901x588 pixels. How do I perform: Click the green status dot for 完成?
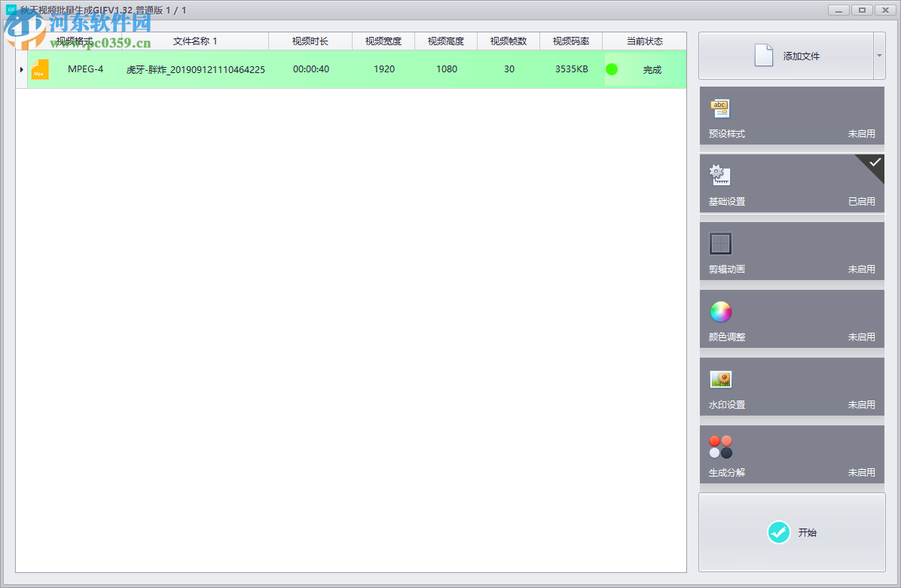612,69
